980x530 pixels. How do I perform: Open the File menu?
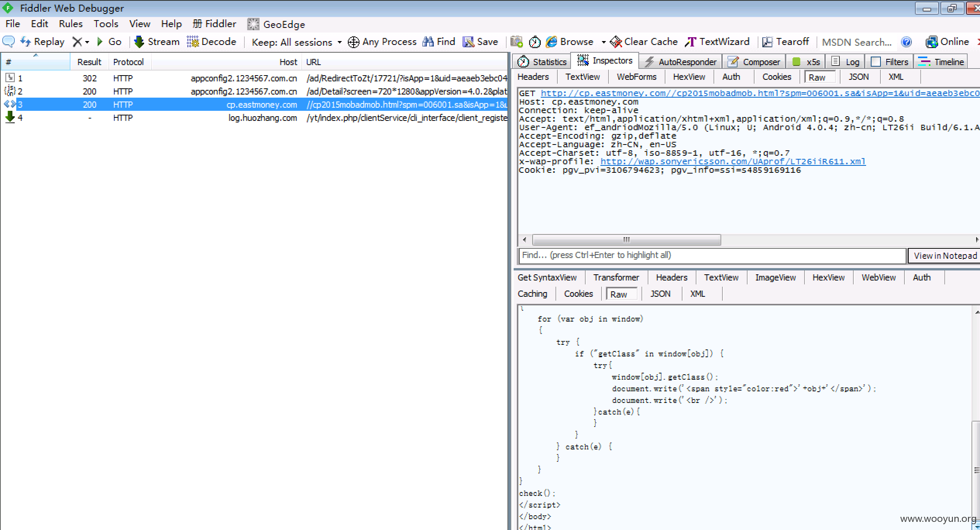click(13, 24)
